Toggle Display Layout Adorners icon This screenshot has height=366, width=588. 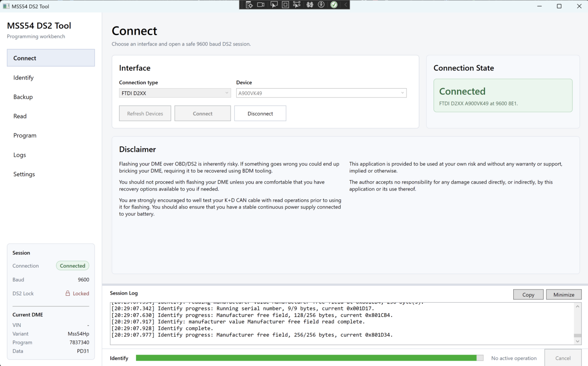pyautogui.click(x=285, y=5)
